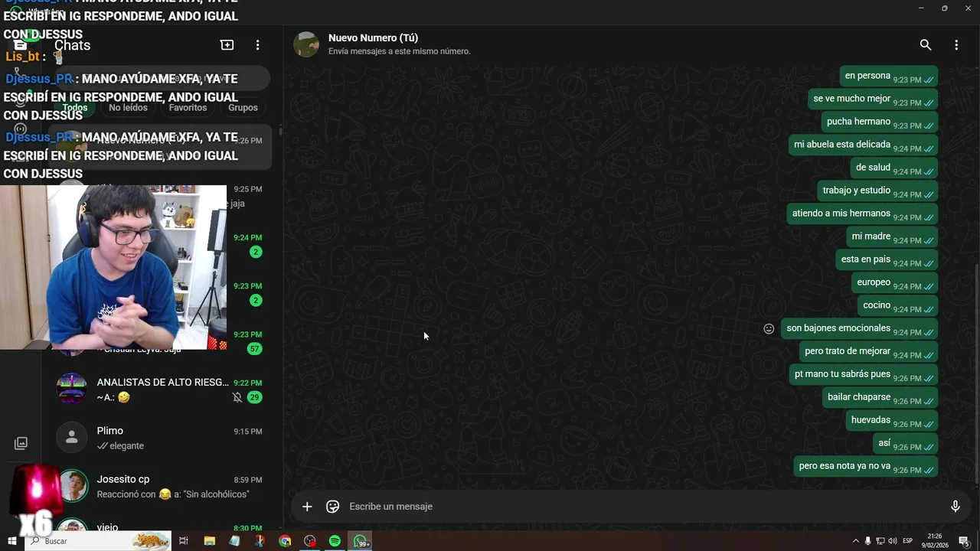Viewport: 980px width, 551px height.
Task: Click the 'mi madre' message
Action: [892, 237]
